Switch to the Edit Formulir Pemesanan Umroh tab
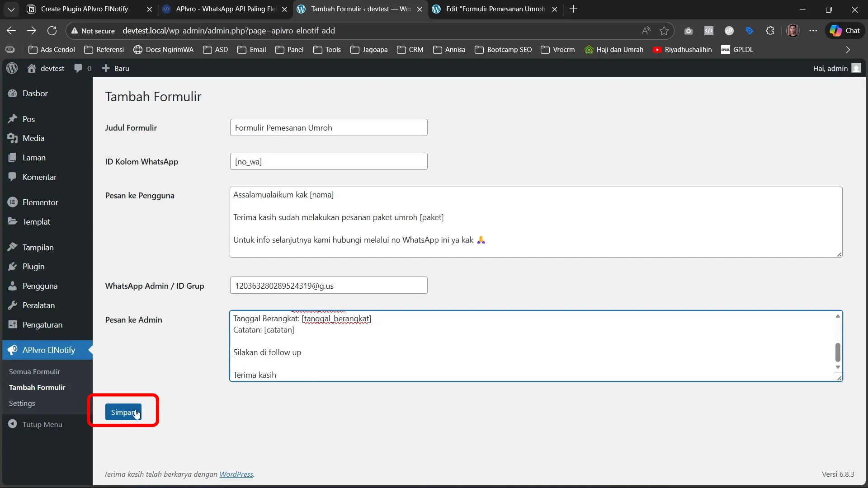The image size is (868, 488). (495, 9)
